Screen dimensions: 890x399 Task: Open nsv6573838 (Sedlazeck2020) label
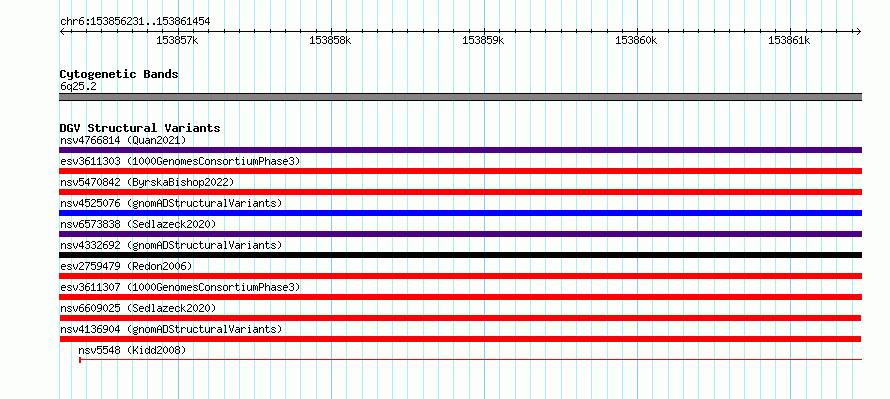click(x=138, y=224)
